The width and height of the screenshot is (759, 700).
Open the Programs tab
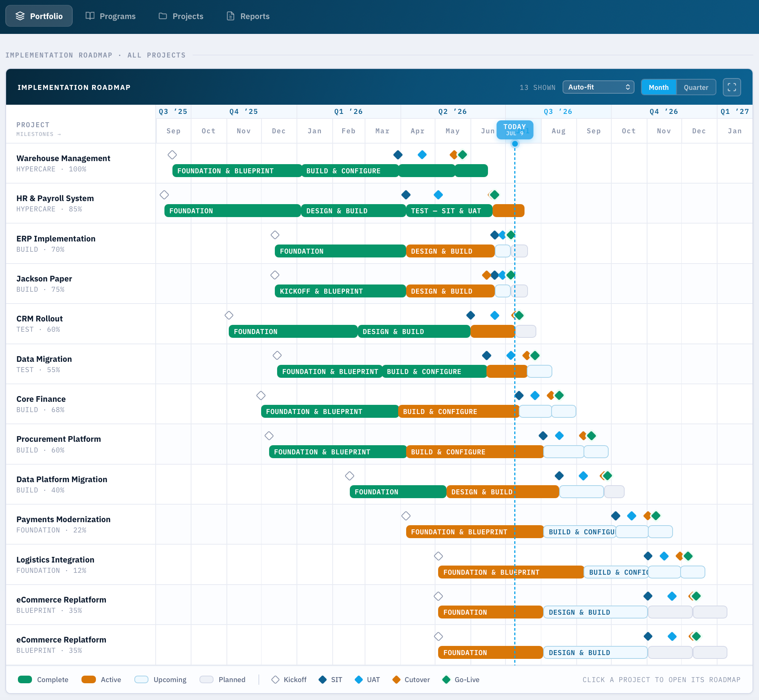(111, 16)
